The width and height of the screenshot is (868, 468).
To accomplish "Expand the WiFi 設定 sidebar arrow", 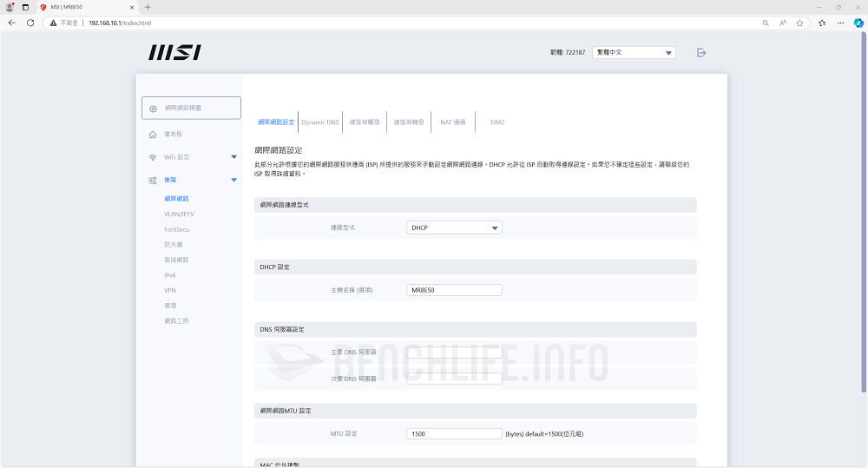I will (233, 157).
